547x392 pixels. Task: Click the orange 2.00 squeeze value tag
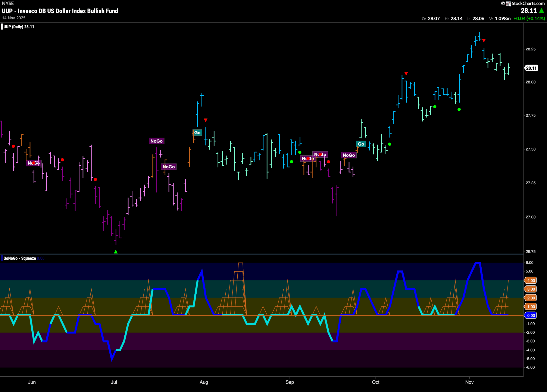[x=531, y=298]
